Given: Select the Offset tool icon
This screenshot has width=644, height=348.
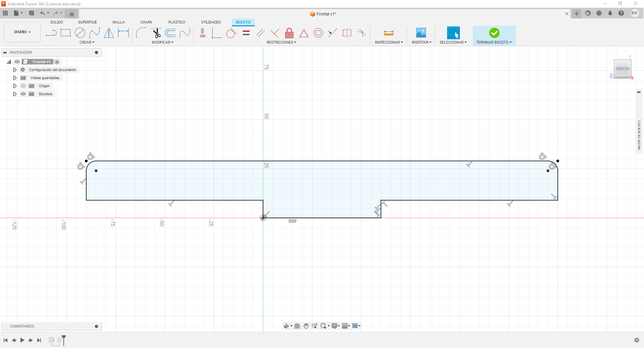Looking at the screenshot, I should click(x=170, y=33).
